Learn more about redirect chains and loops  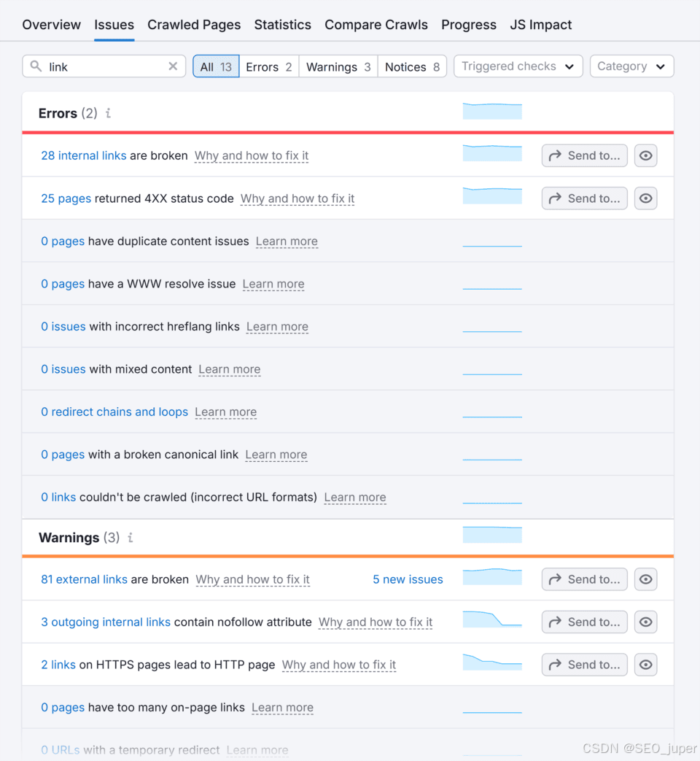[x=225, y=412]
